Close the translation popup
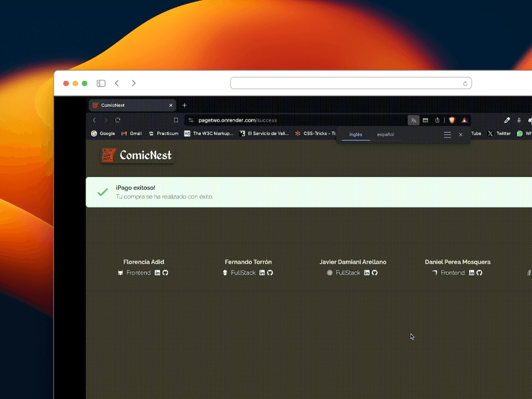Image resolution: width=532 pixels, height=399 pixels. tap(461, 135)
